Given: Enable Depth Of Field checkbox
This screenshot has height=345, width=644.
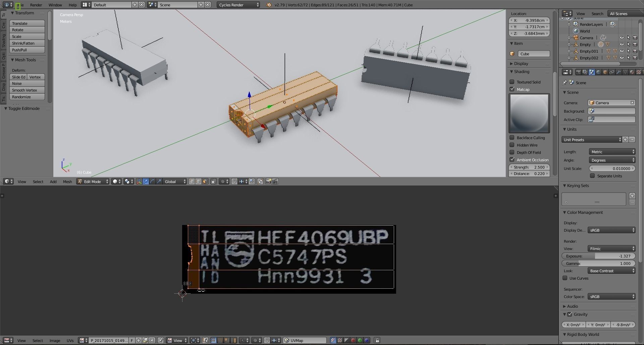Looking at the screenshot, I should [512, 152].
